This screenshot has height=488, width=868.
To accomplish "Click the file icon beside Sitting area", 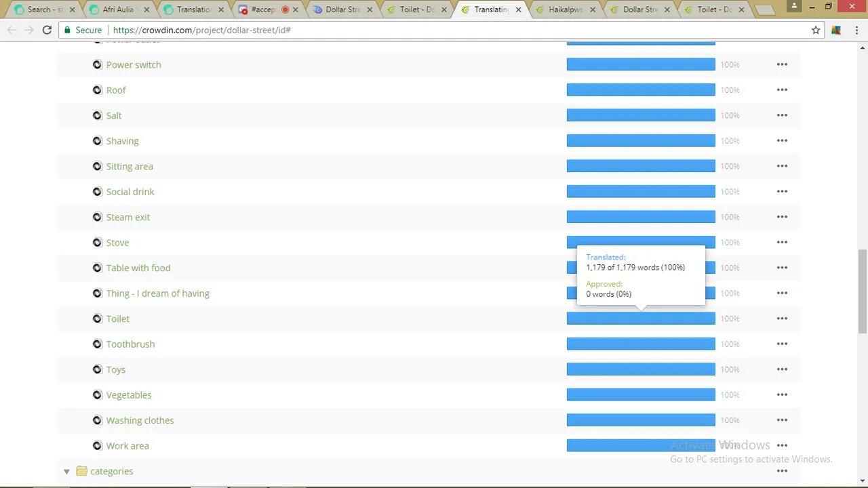I will coord(97,166).
